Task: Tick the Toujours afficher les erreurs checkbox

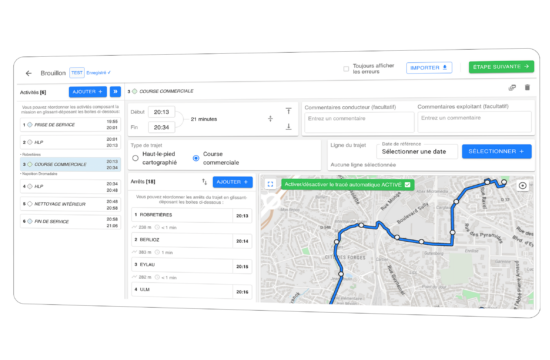Action: 346,69
